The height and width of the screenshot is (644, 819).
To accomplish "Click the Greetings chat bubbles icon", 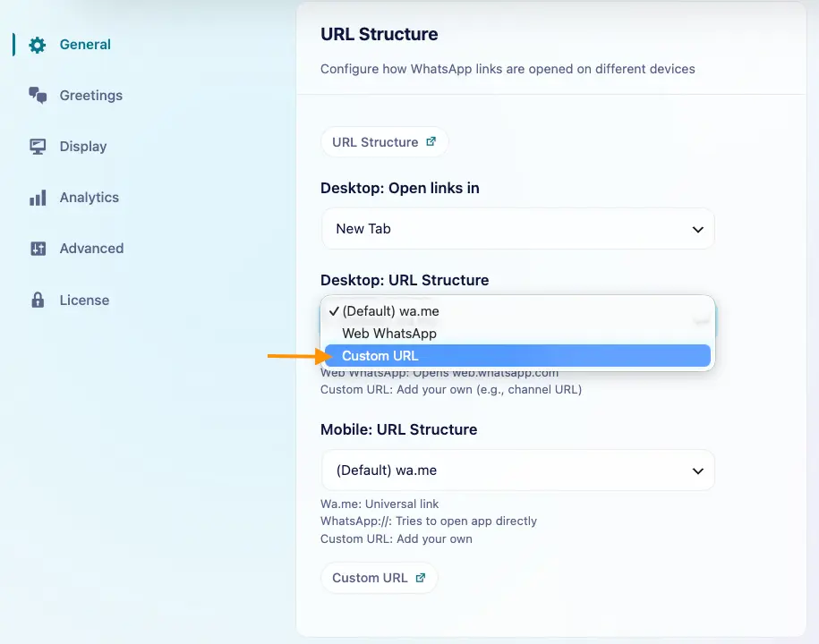I will coord(38,96).
